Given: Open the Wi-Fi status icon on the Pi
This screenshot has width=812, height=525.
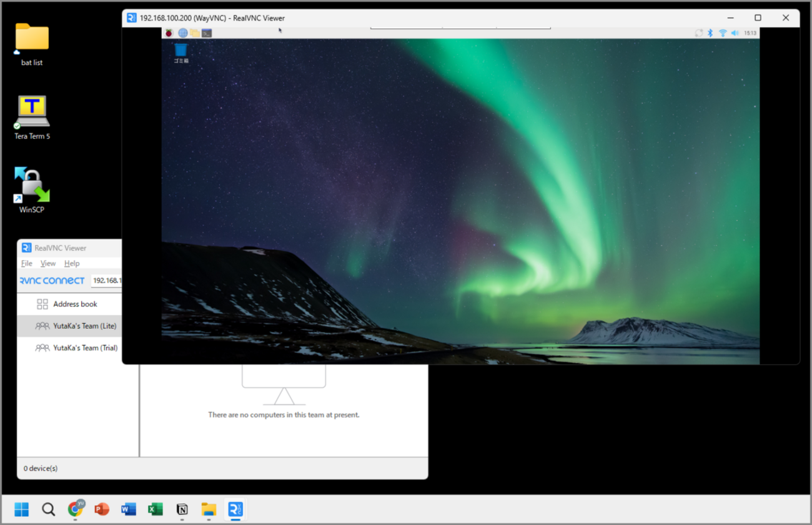Looking at the screenshot, I should [x=723, y=32].
